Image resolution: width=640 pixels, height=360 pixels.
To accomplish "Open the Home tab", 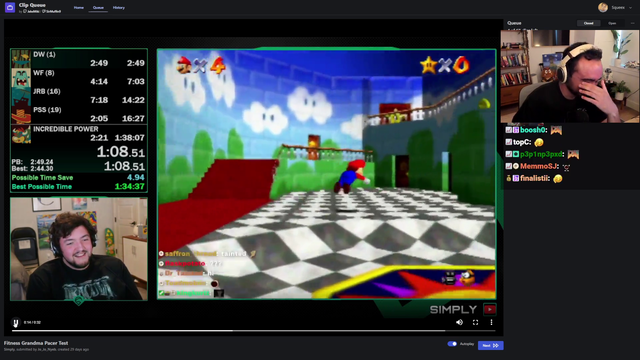I will 79,8.
